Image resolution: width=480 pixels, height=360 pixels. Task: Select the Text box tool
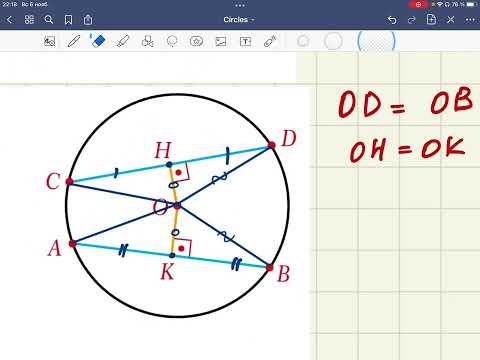245,41
